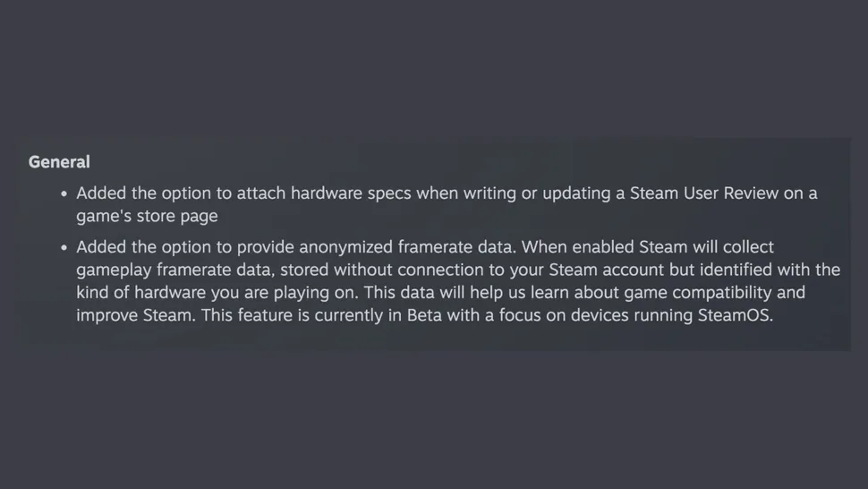868x489 pixels.
Task: Click the text "game's store page"
Action: pos(147,216)
